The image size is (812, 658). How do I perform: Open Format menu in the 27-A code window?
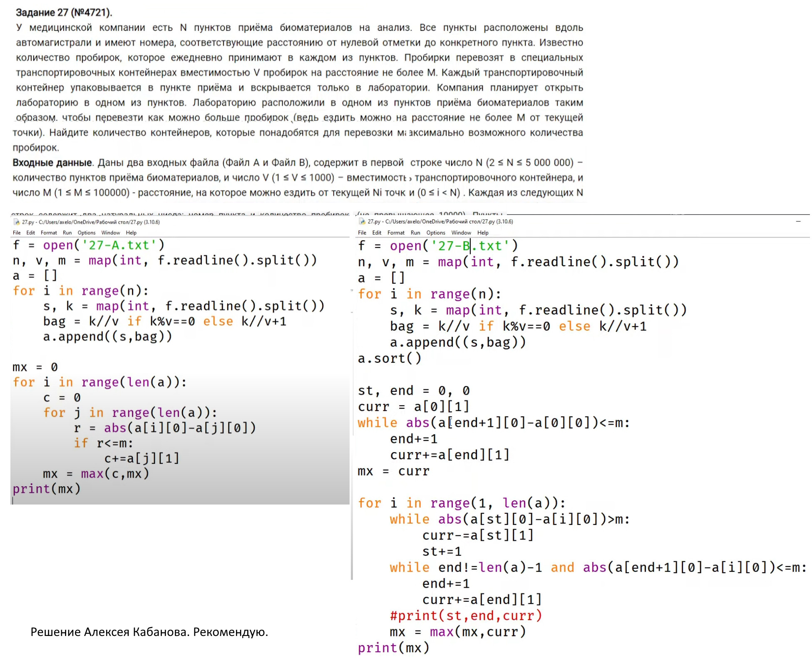pyautogui.click(x=49, y=233)
